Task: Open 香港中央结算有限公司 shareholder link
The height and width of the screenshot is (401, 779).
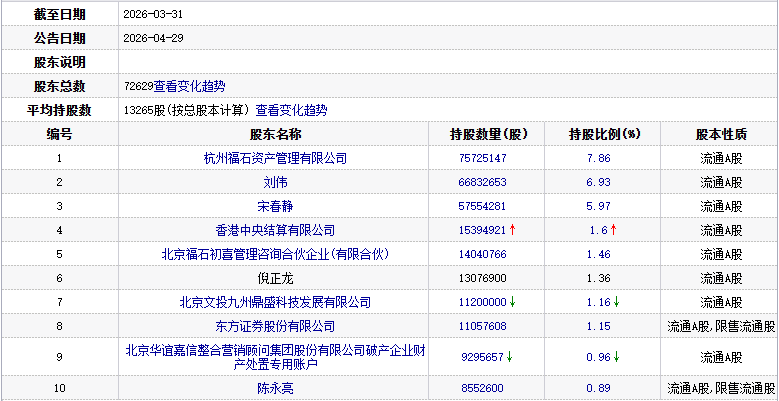Action: point(275,230)
